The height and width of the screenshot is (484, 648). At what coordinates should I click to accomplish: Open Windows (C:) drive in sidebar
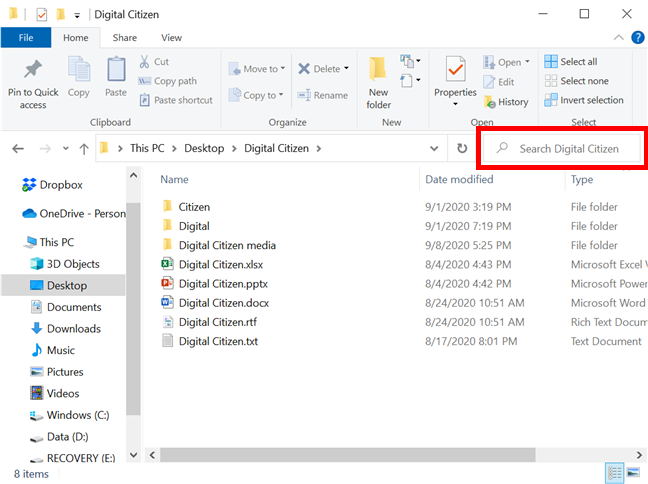point(69,415)
